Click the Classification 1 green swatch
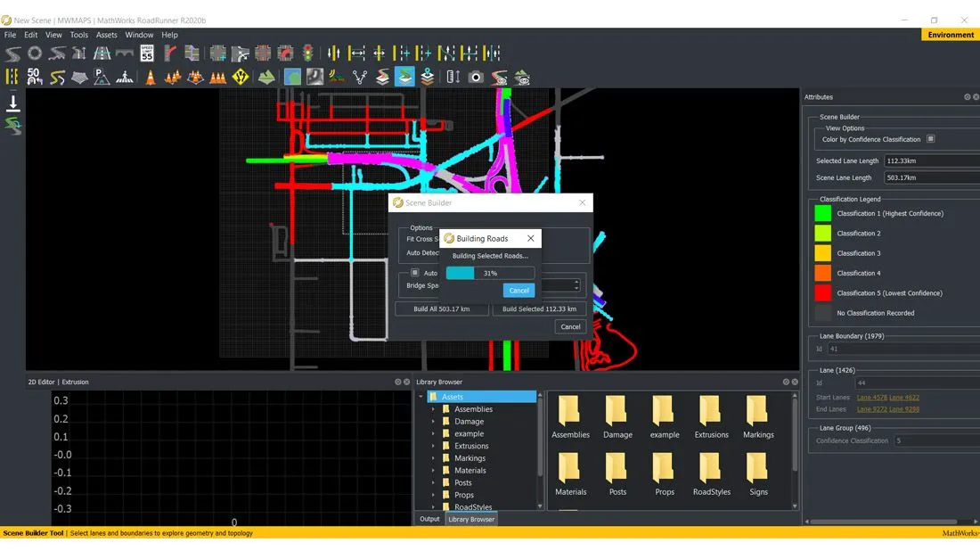 pos(822,213)
